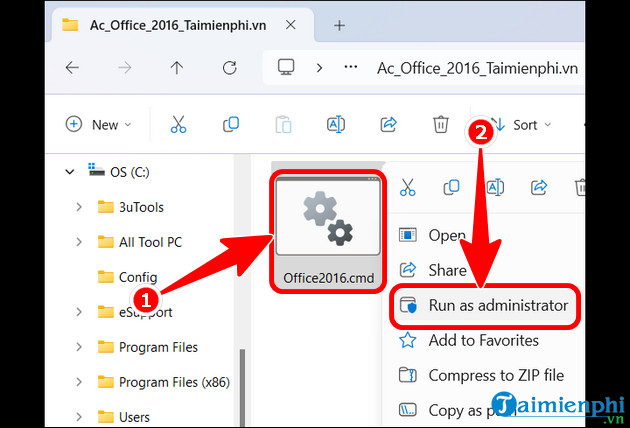
Task: Click the Copy icon in the context menu
Action: (451, 187)
